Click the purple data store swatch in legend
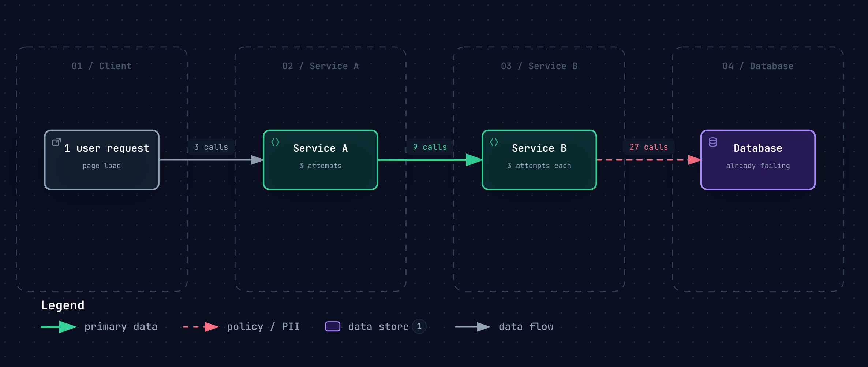This screenshot has height=367, width=868. pyautogui.click(x=333, y=326)
